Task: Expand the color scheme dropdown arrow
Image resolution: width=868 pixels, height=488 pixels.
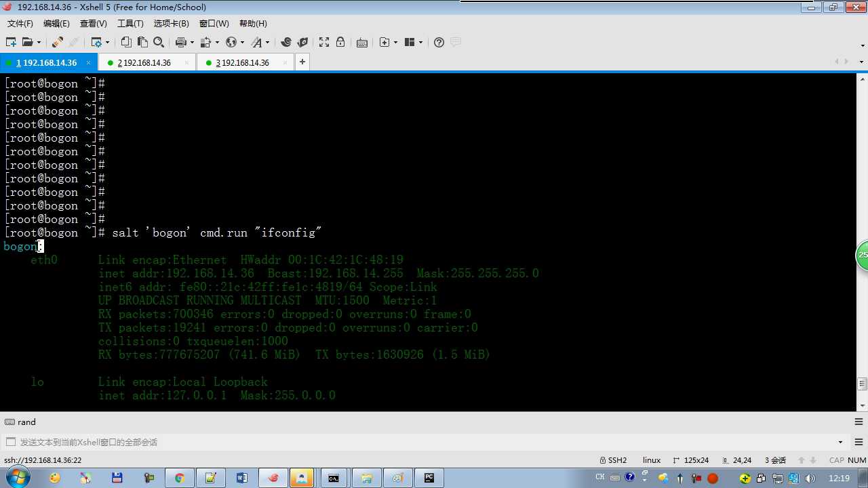Action: (217, 42)
